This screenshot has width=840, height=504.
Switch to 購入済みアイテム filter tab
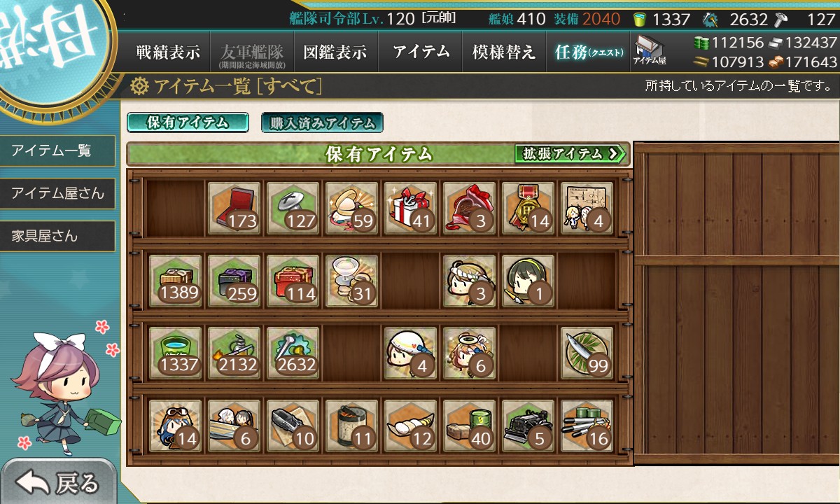click(x=322, y=122)
